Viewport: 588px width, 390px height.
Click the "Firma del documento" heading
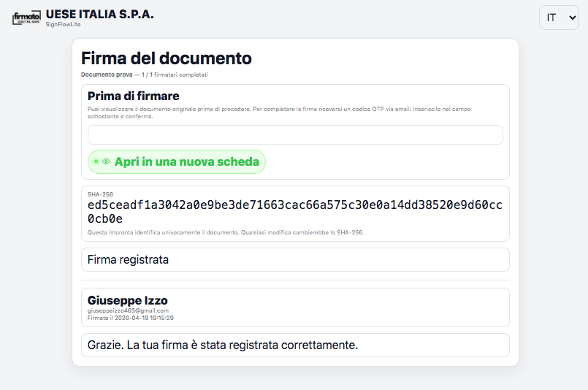point(167,58)
